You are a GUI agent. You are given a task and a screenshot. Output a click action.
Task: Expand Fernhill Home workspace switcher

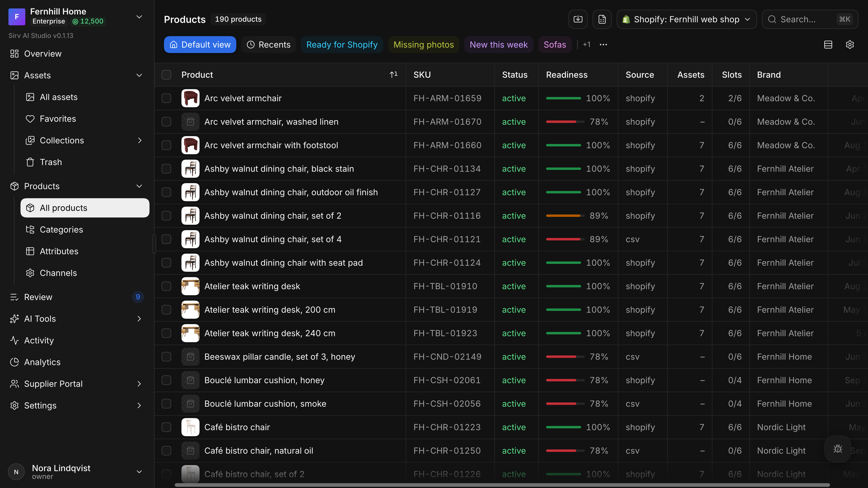coord(139,16)
